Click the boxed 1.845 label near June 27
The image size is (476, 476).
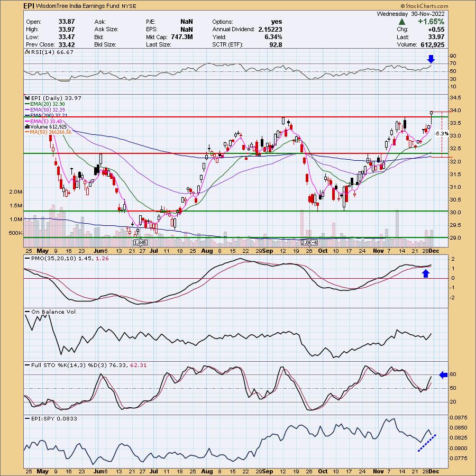[140, 243]
